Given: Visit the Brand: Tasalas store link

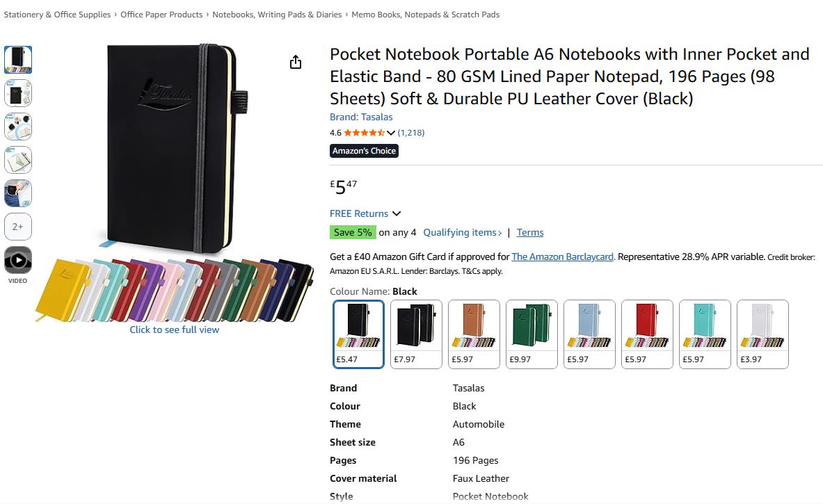Looking at the screenshot, I should click(x=361, y=117).
